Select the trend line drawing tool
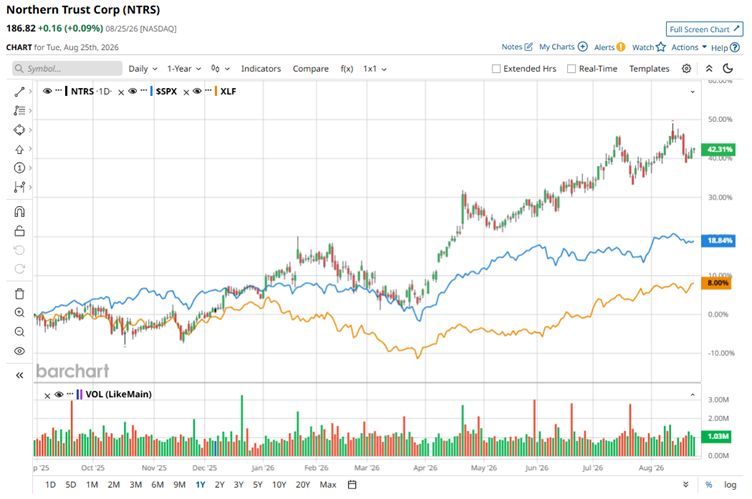This screenshot has height=499, width=752. pos(19,92)
